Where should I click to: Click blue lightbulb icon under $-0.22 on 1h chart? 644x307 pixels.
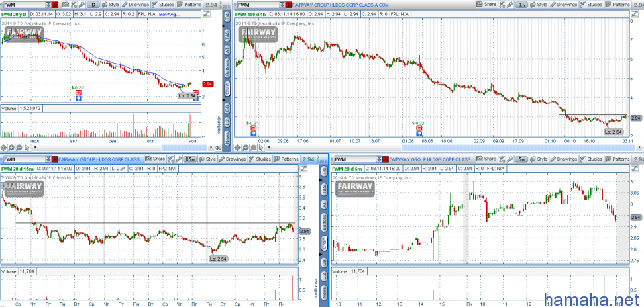tap(419, 133)
